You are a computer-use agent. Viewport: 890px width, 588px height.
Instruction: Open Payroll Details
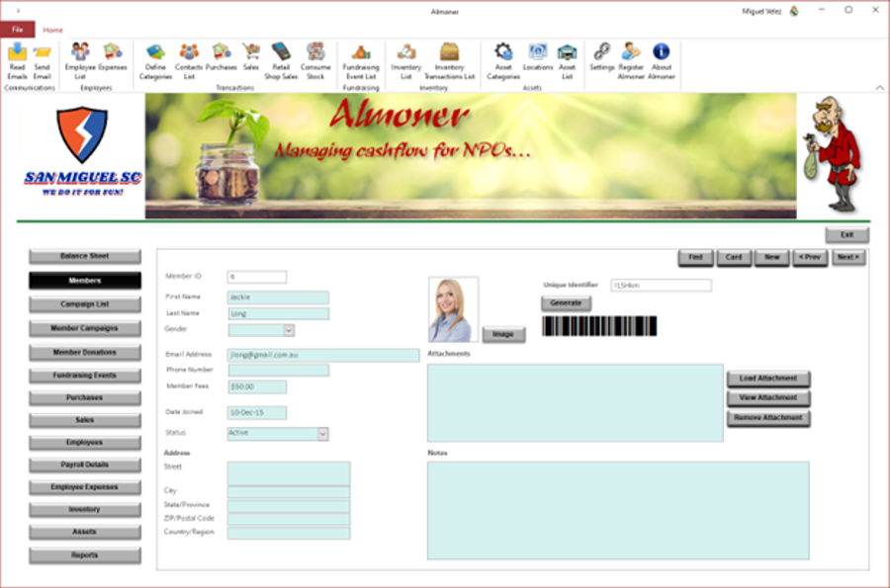pyautogui.click(x=85, y=464)
